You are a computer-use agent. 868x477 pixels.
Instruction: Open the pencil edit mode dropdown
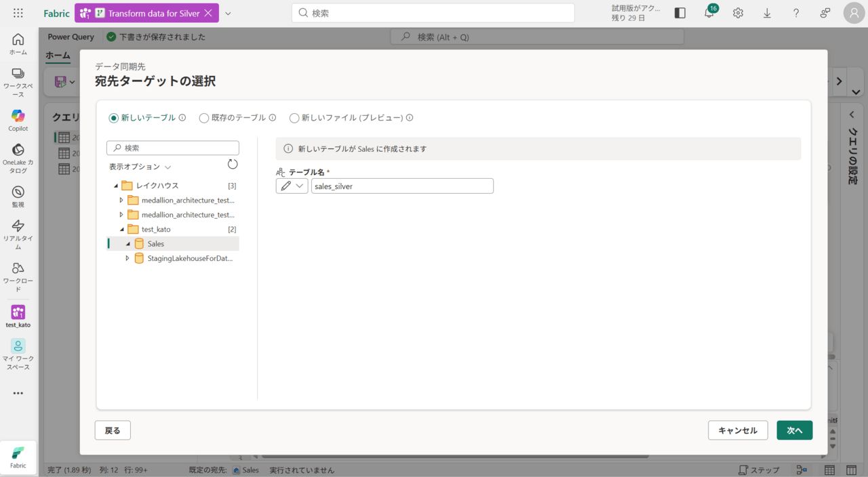(x=292, y=186)
